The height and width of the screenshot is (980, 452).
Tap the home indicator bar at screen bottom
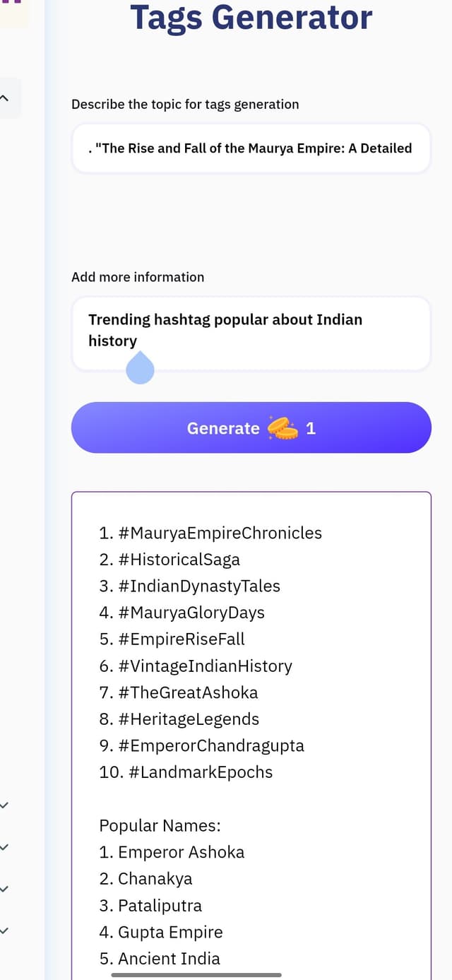(x=196, y=974)
